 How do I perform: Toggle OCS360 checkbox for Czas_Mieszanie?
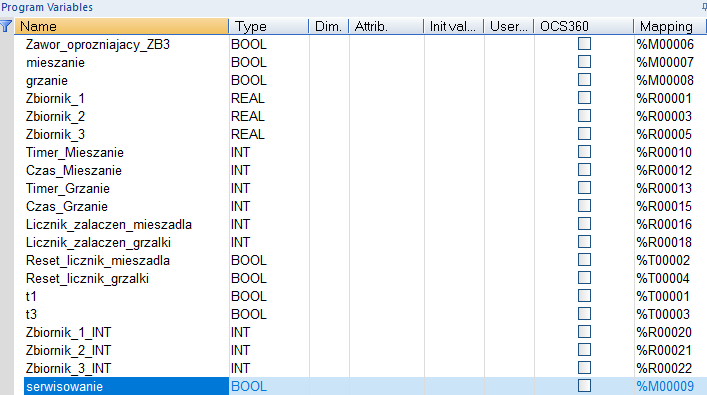[584, 170]
